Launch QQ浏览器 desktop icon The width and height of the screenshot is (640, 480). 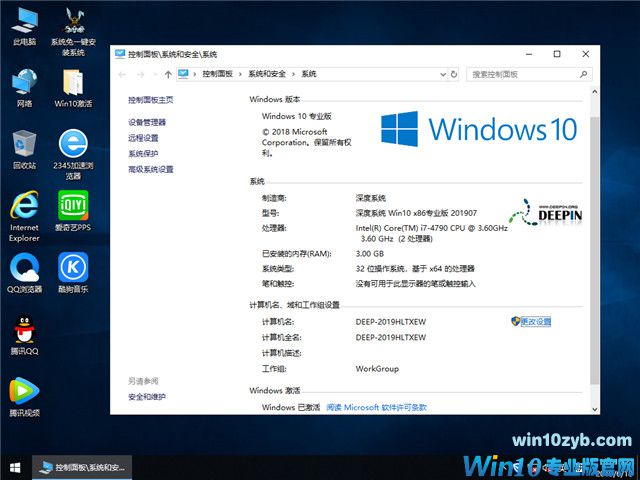(24, 273)
